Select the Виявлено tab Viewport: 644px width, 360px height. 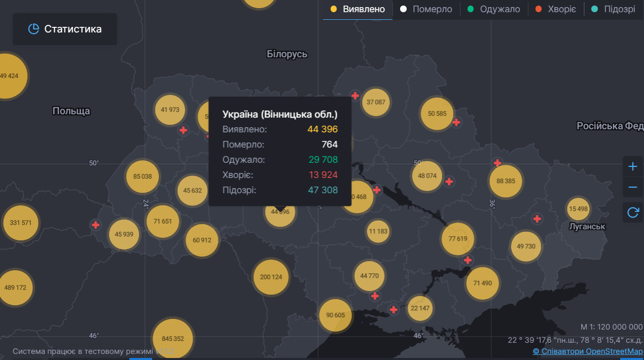(x=357, y=9)
